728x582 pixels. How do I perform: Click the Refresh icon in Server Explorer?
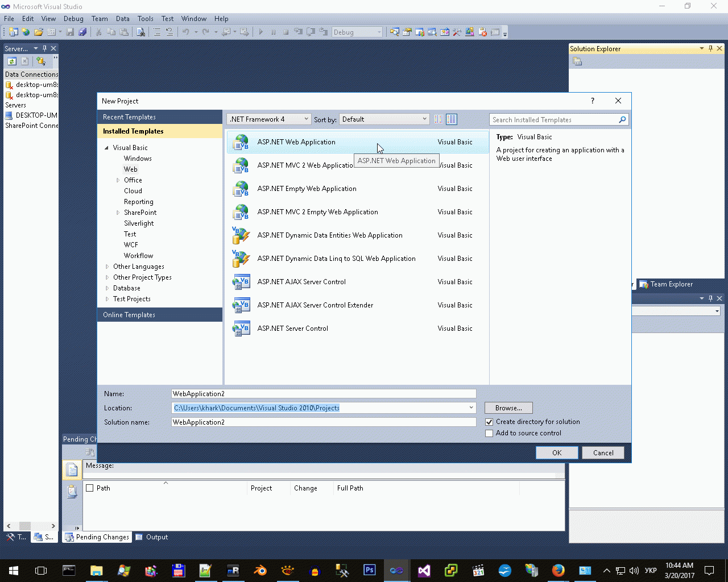click(x=12, y=61)
